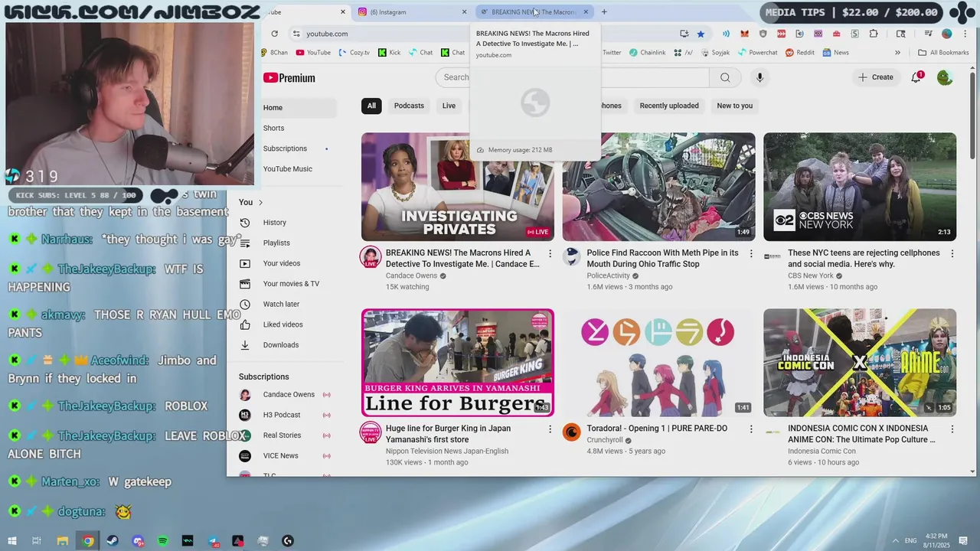The image size is (980, 551).
Task: Play the Line for Burgers thumbnail
Action: point(458,363)
